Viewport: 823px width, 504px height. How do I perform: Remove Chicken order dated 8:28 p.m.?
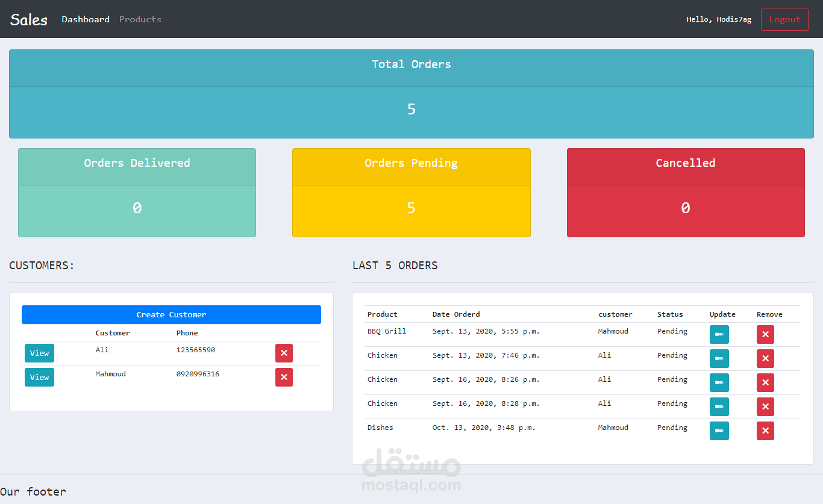[x=765, y=407]
